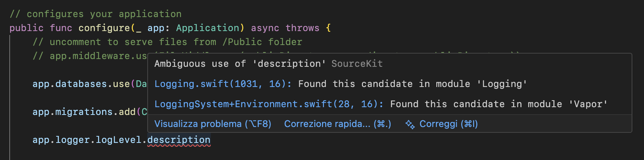The height and width of the screenshot is (160, 644).
Task: Open Visualizza problema link
Action: tap(213, 124)
